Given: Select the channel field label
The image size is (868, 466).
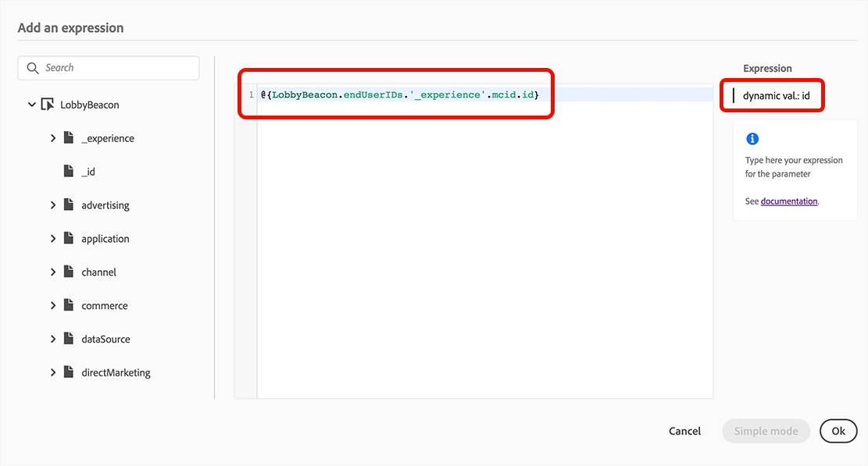Looking at the screenshot, I should click(98, 272).
